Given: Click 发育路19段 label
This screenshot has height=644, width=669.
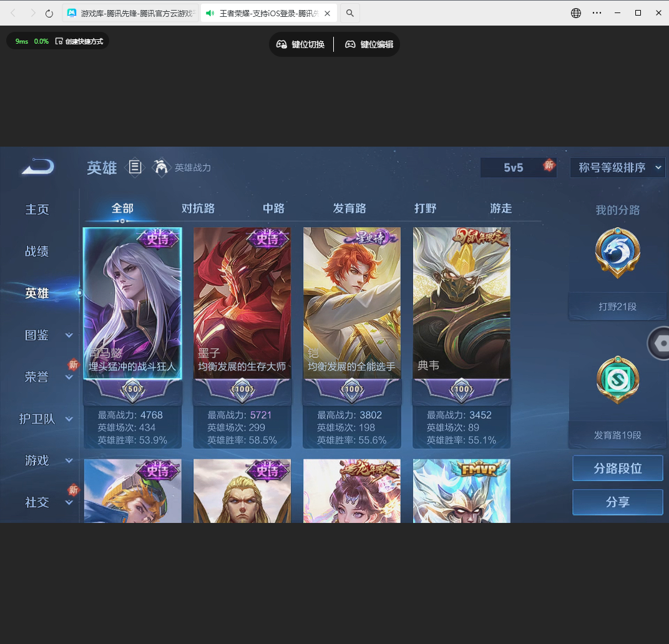Looking at the screenshot, I should click(x=617, y=435).
